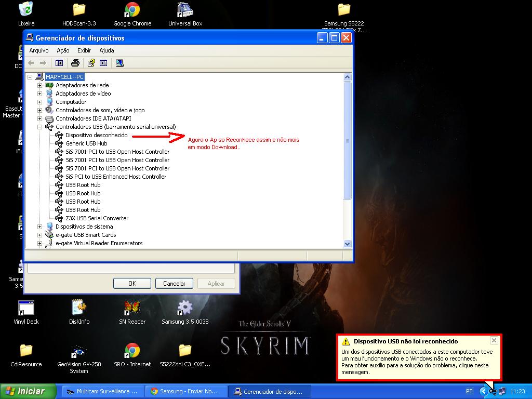Expand e-gate USB Smart Cards node
This screenshot has height=399, width=532.
(x=39, y=235)
